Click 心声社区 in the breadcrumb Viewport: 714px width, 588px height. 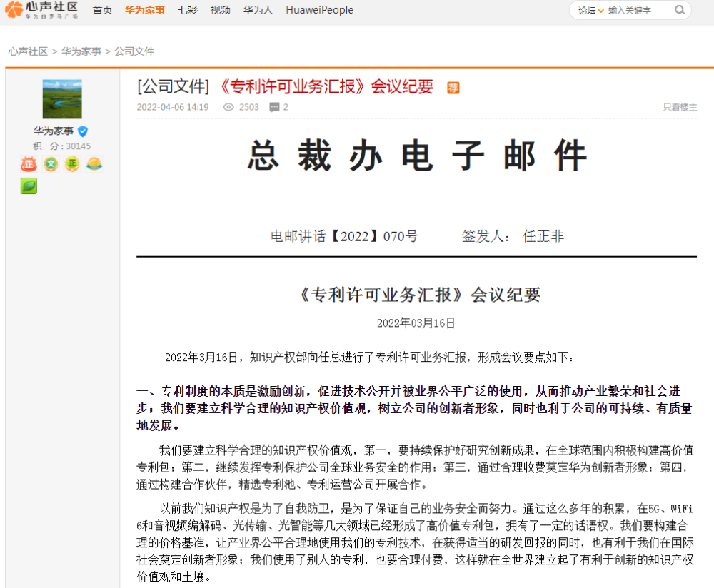point(28,51)
